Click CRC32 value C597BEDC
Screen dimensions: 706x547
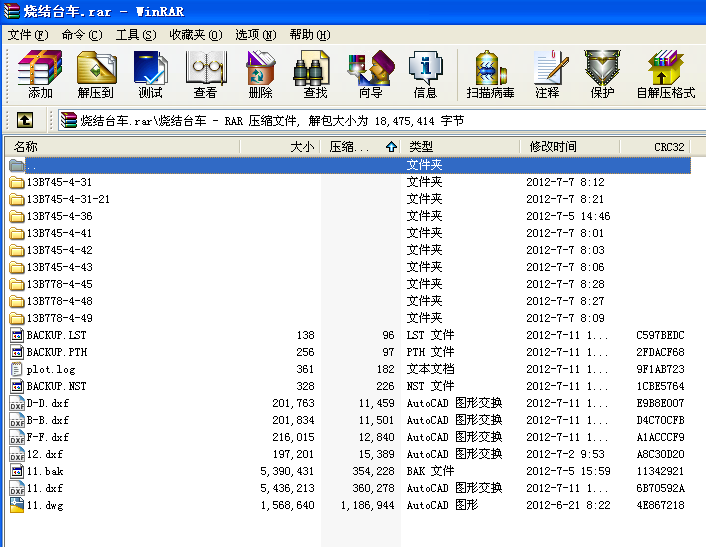click(661, 335)
